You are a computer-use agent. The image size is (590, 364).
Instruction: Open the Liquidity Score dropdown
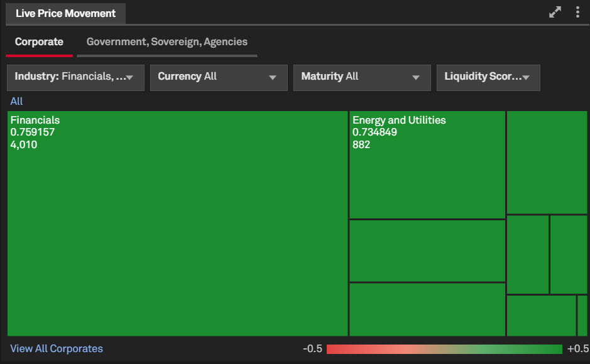488,78
